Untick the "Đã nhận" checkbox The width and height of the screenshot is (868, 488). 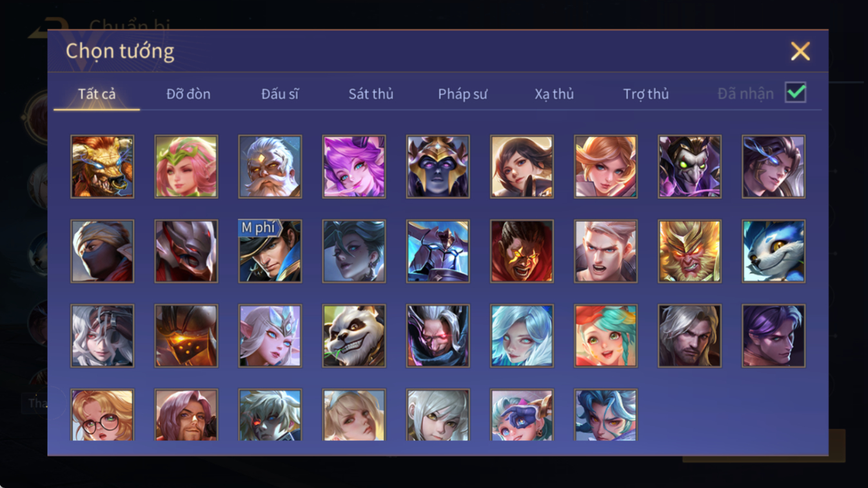[795, 92]
